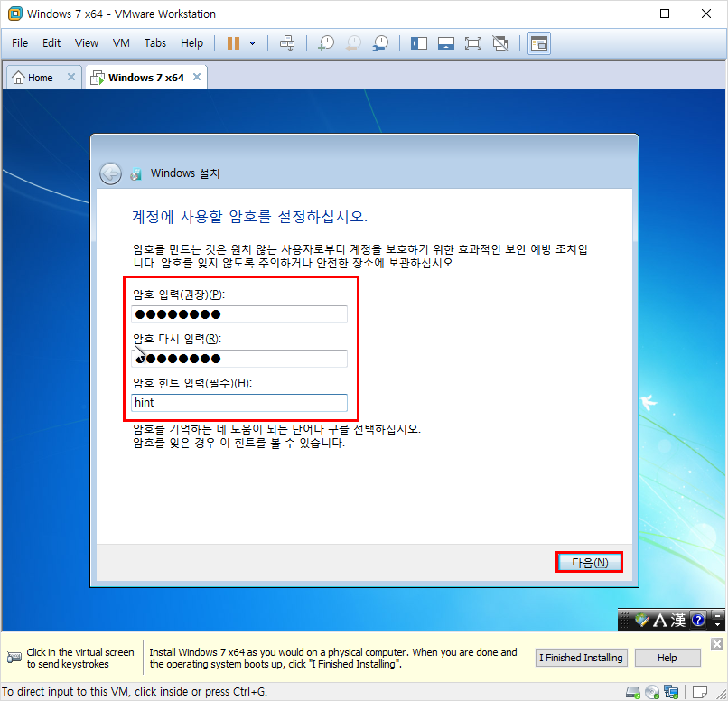Toggle console view icon
The height and width of the screenshot is (701, 728).
coord(539,43)
